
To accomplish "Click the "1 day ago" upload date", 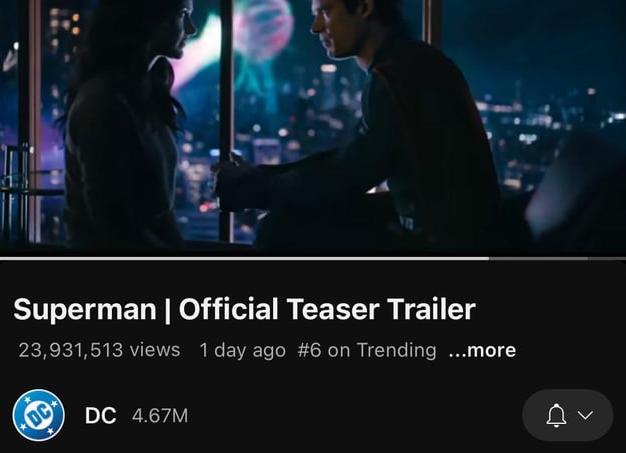I will point(242,350).
